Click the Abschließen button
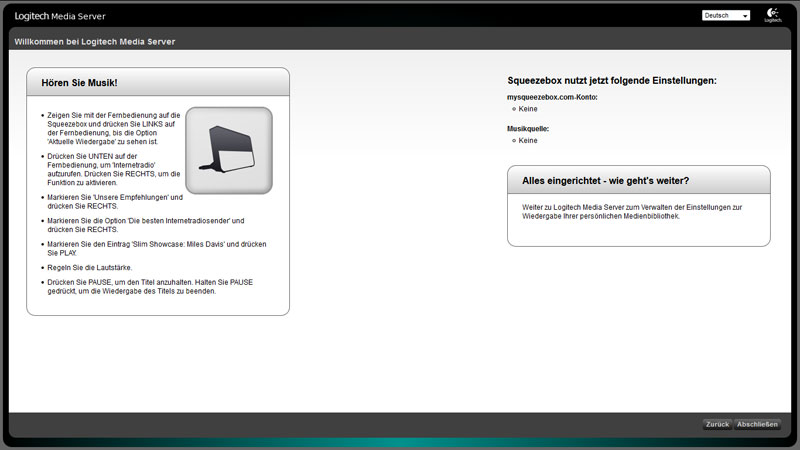800x450 pixels. (x=757, y=424)
